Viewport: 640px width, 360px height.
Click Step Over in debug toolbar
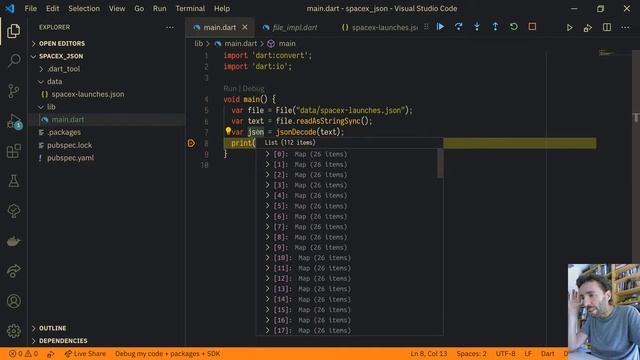458,27
